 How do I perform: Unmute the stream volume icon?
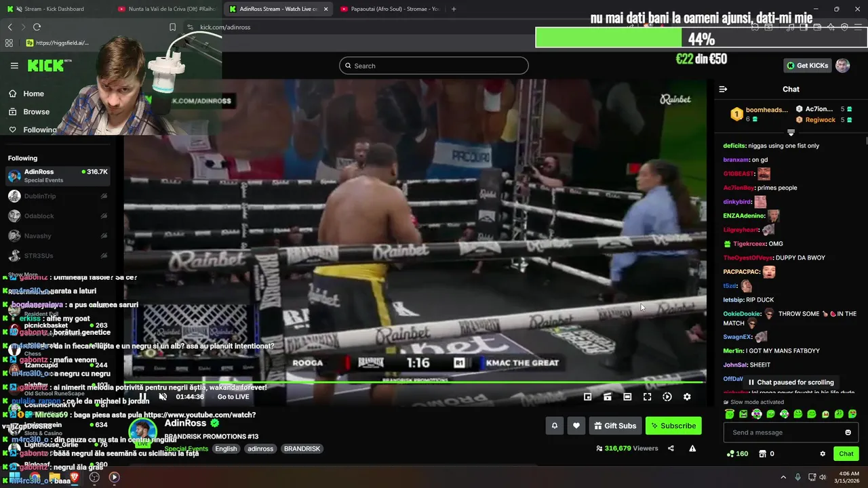163,396
